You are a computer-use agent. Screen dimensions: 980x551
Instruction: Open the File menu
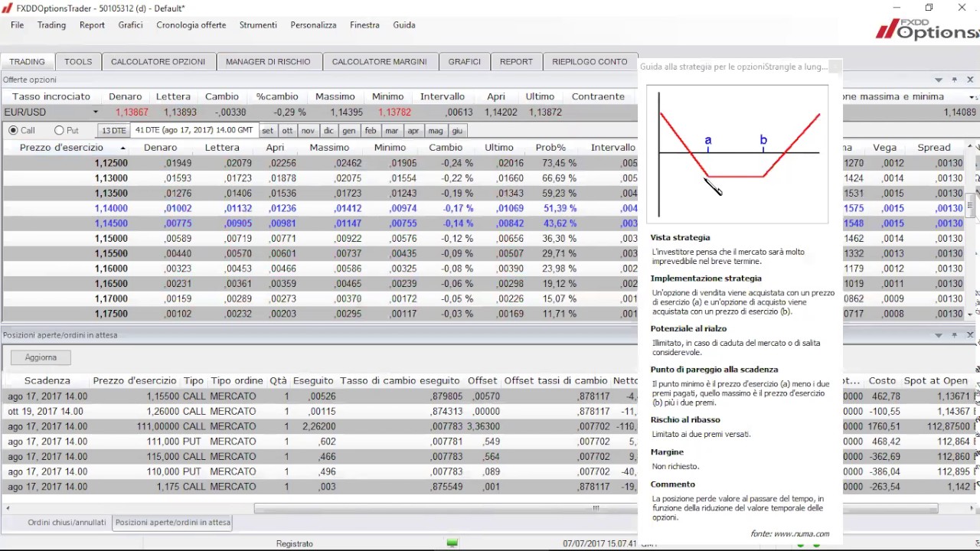(17, 25)
